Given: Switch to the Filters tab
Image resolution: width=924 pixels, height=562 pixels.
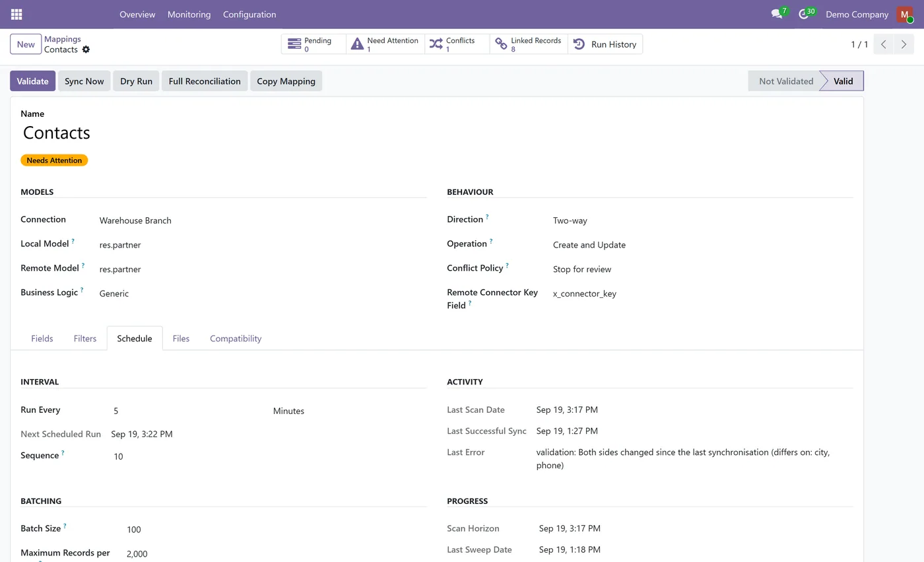Looking at the screenshot, I should click(x=85, y=338).
